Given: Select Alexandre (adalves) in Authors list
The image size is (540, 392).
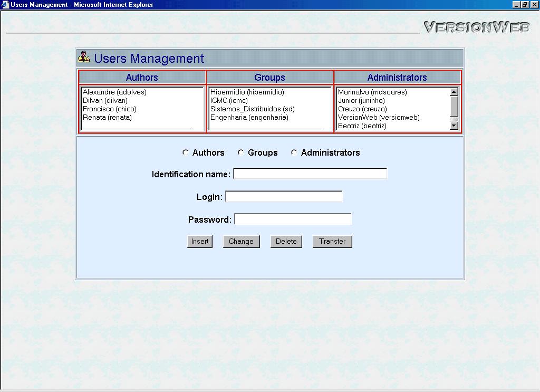Looking at the screenshot, I should [114, 92].
